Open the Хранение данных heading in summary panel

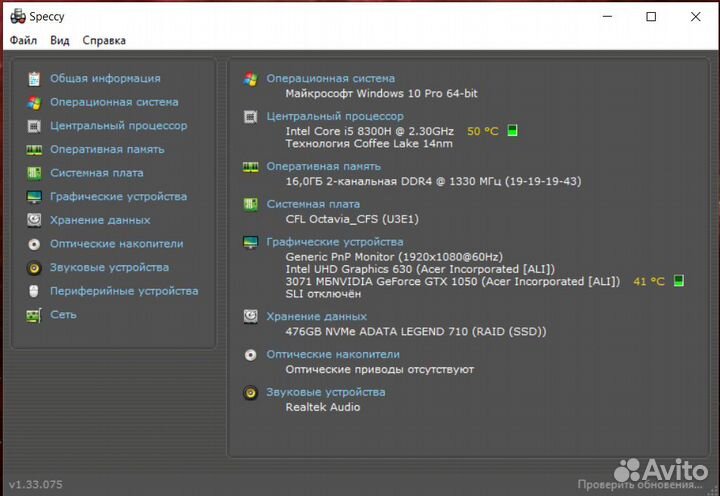click(317, 316)
